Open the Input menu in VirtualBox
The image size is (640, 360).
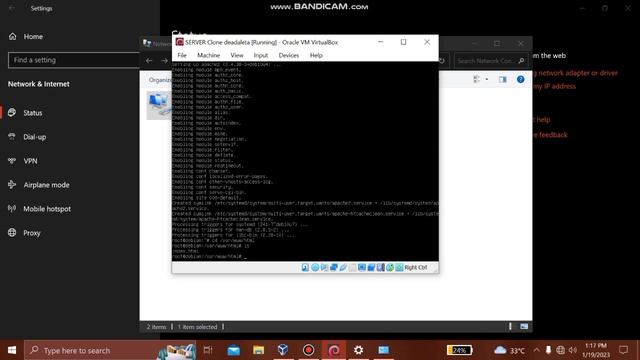261,55
